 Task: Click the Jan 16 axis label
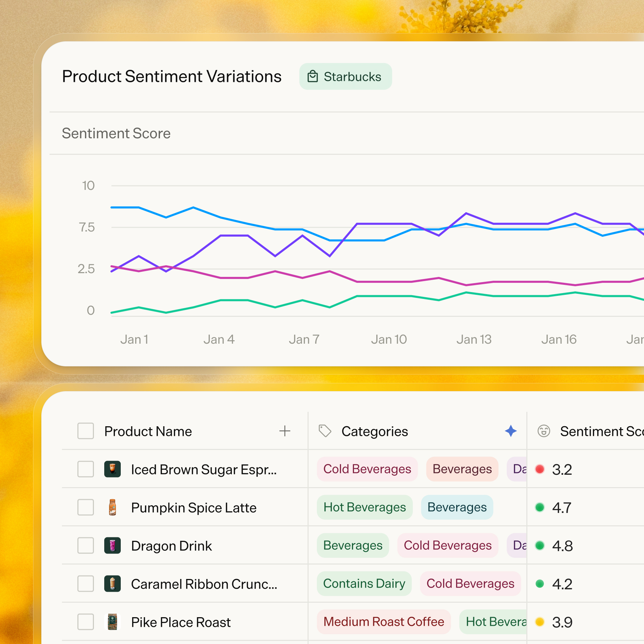tap(559, 340)
